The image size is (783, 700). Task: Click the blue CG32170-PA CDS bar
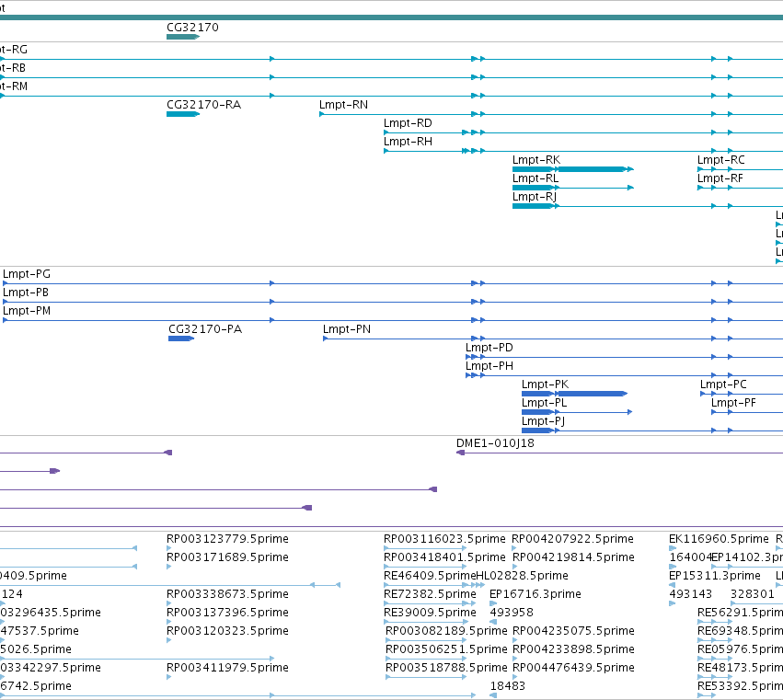(x=181, y=339)
